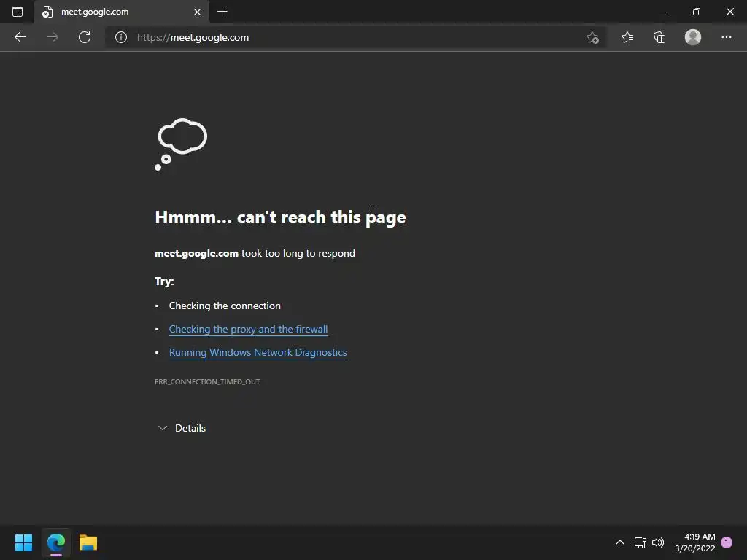Expand the Details section
Image resolution: width=747 pixels, height=560 pixels.
pyautogui.click(x=182, y=428)
